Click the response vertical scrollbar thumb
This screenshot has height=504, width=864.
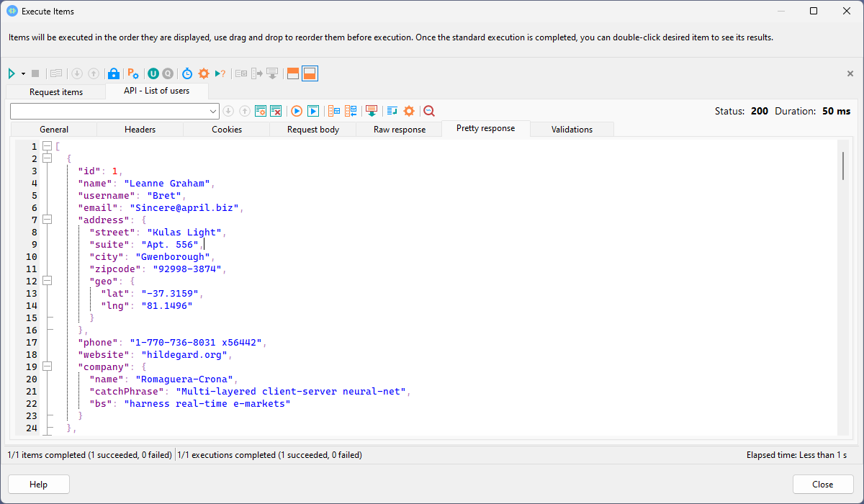(842, 166)
